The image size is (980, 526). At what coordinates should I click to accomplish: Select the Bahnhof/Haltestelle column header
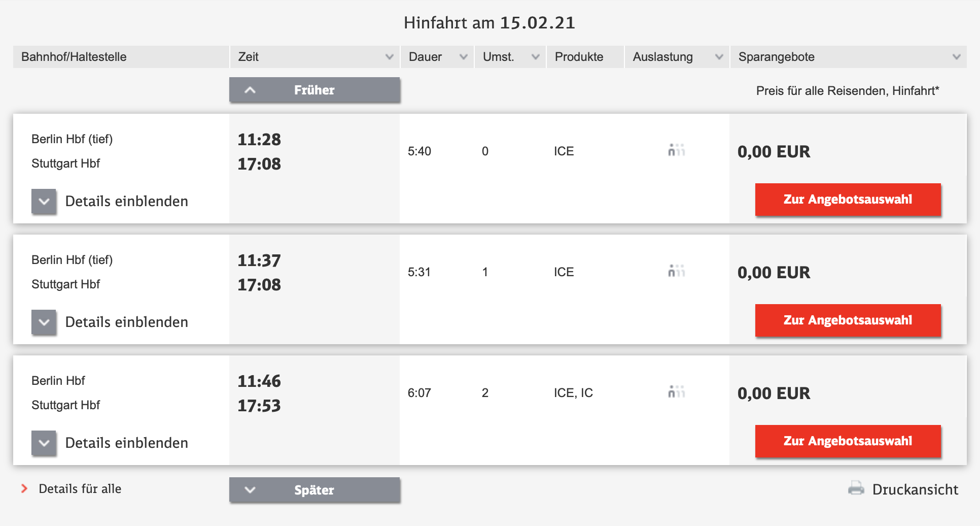coord(74,57)
